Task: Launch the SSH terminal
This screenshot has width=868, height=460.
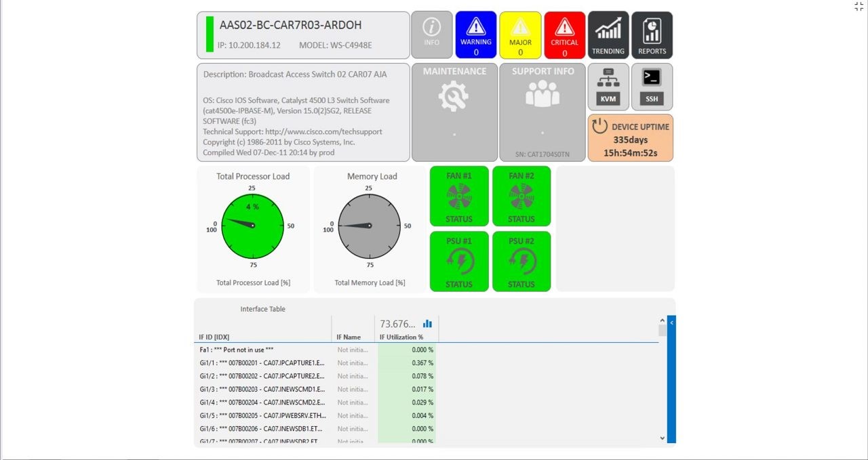Action: click(x=652, y=87)
